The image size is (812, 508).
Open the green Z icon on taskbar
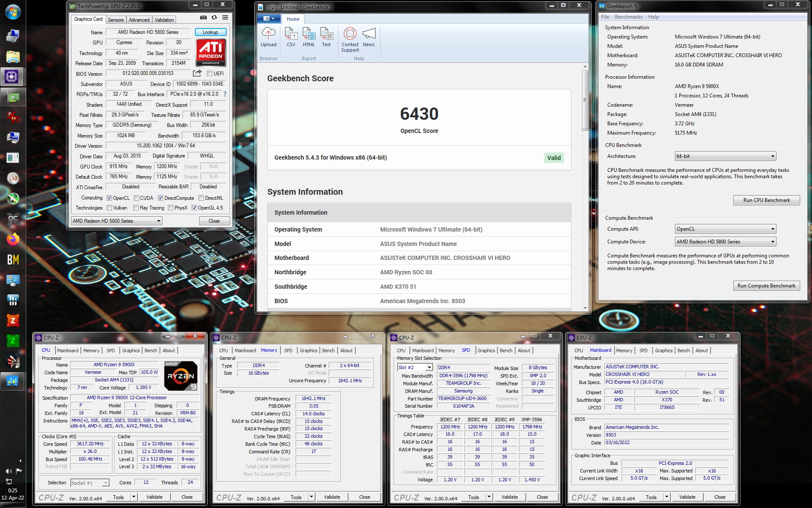[13, 341]
